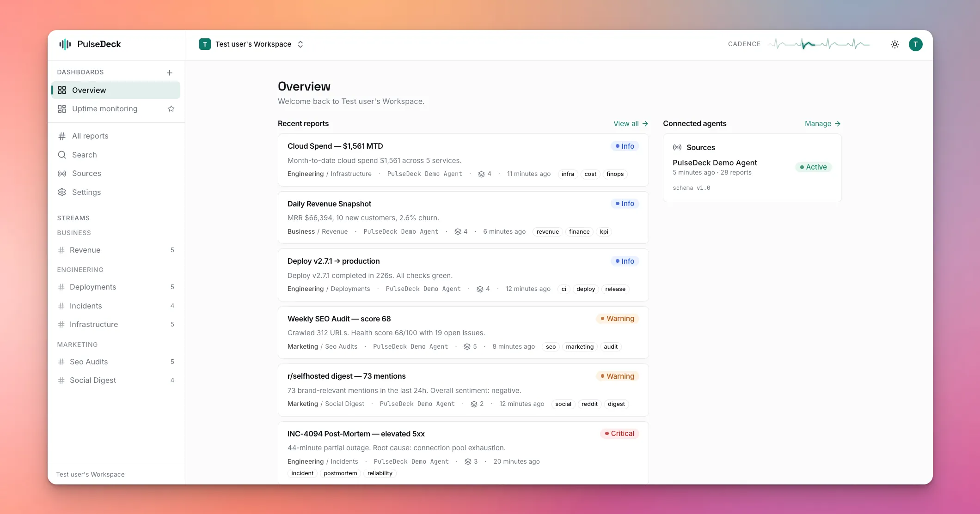Click layers icon on Cloud Spend report

point(481,174)
